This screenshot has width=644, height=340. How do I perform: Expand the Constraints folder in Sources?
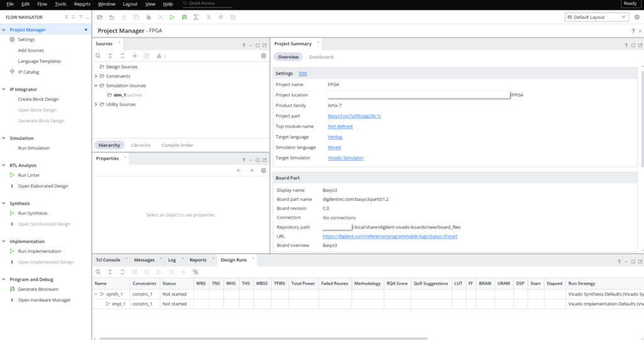click(96, 76)
